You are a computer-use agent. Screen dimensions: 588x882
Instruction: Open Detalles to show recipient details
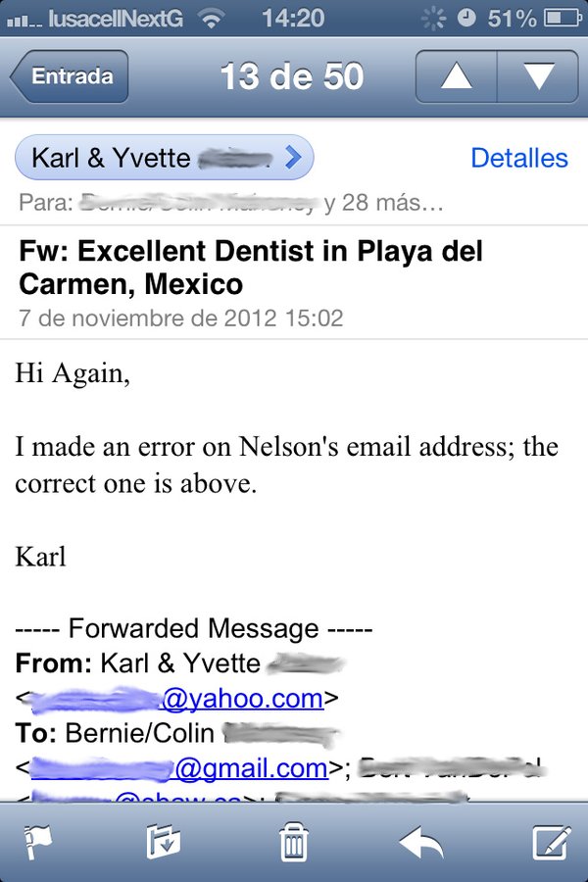point(519,158)
